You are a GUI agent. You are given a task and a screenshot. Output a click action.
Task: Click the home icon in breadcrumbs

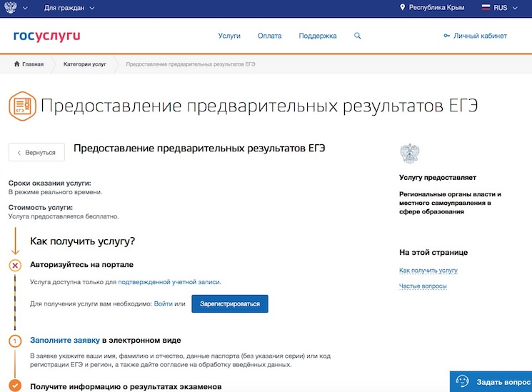point(16,64)
